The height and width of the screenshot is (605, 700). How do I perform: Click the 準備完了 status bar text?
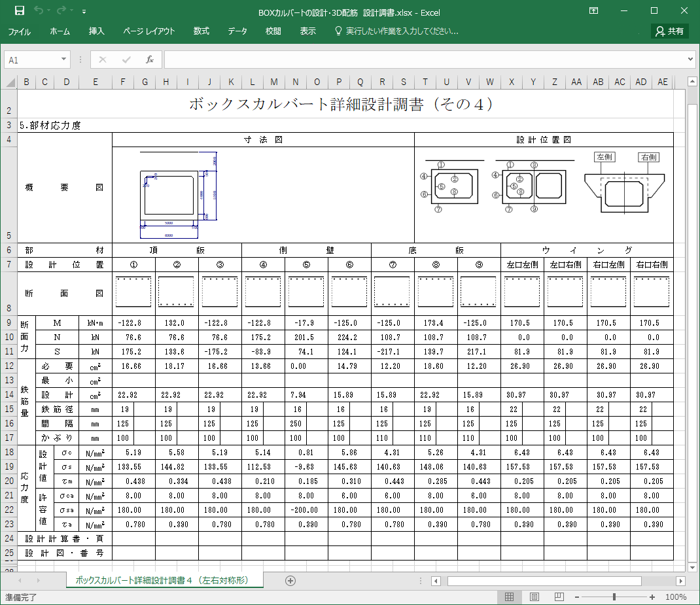21,597
